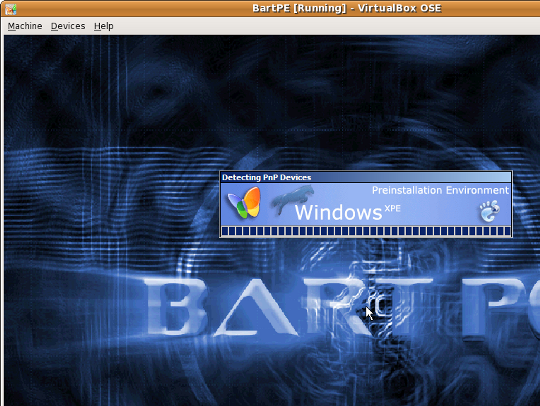Click the 'Detecting PnP Devices' title bar
The width and height of the screenshot is (540, 406).
point(366,177)
